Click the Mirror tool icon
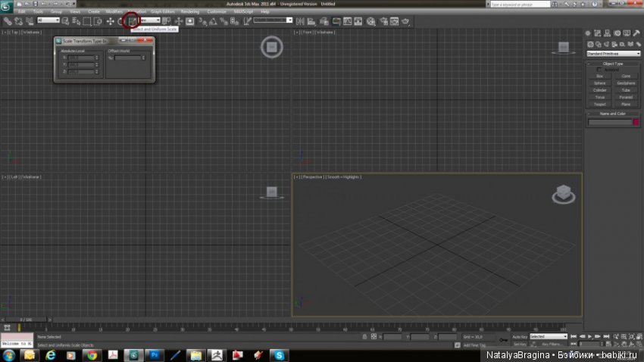644x362 pixels. [300, 21]
